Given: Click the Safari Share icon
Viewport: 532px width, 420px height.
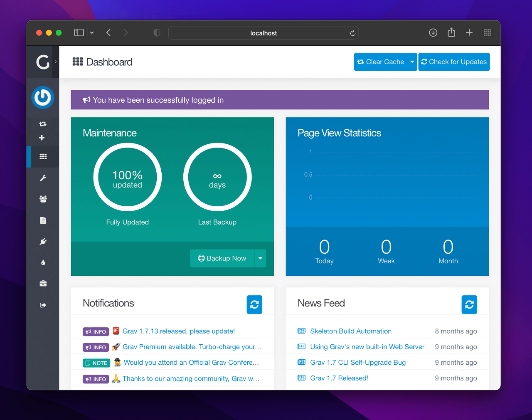Looking at the screenshot, I should pos(451,32).
